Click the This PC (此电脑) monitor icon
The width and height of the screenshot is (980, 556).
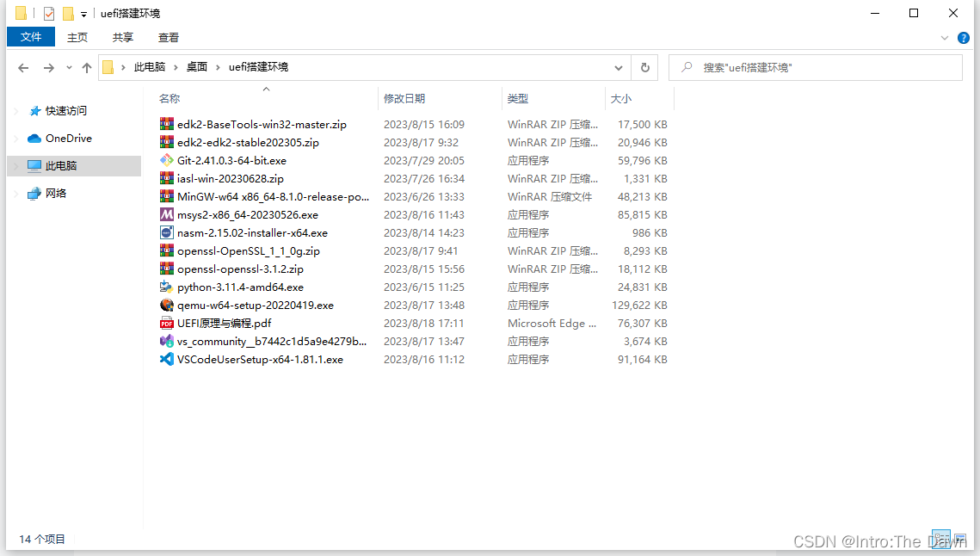pyautogui.click(x=34, y=166)
